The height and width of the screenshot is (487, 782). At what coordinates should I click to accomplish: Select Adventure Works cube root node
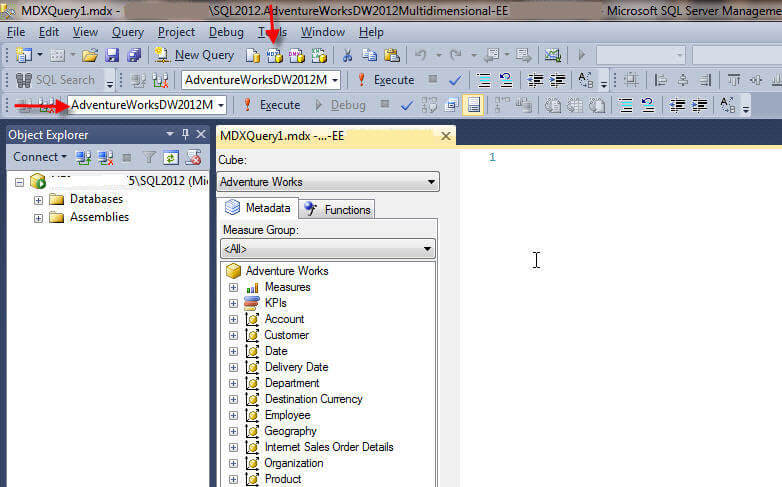[x=287, y=271]
